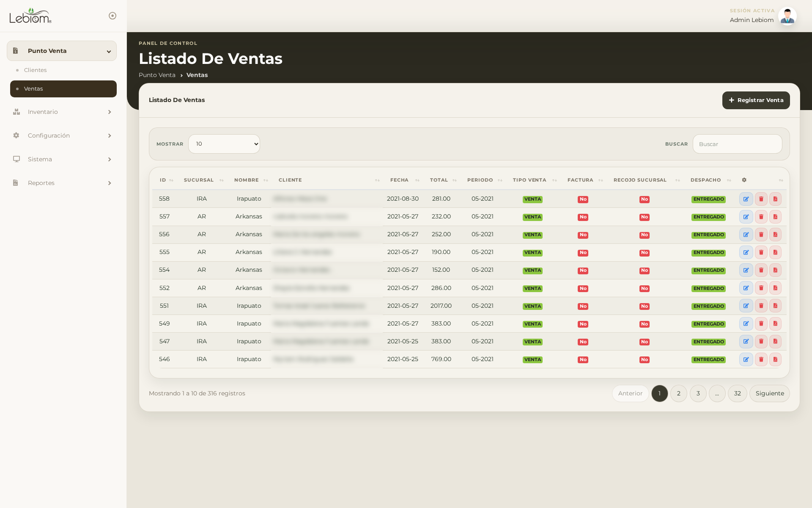Go to the Siguiente page
This screenshot has width=812, height=508.
click(769, 393)
